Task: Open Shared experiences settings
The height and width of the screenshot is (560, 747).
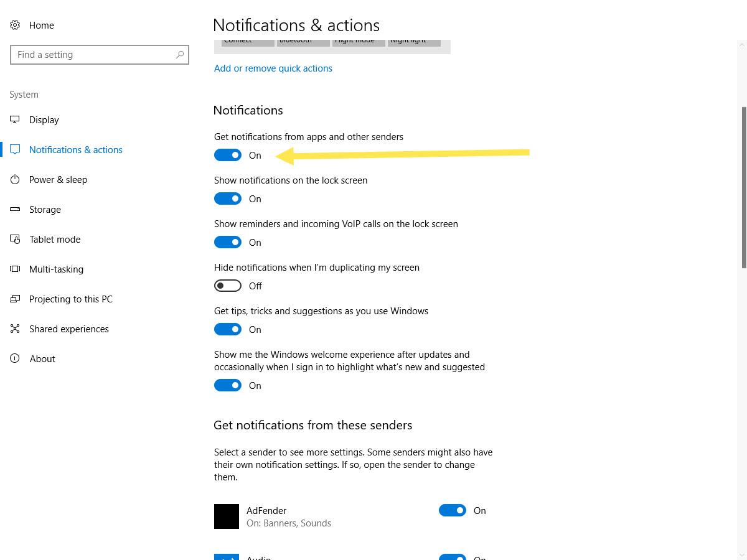Action: (x=68, y=329)
